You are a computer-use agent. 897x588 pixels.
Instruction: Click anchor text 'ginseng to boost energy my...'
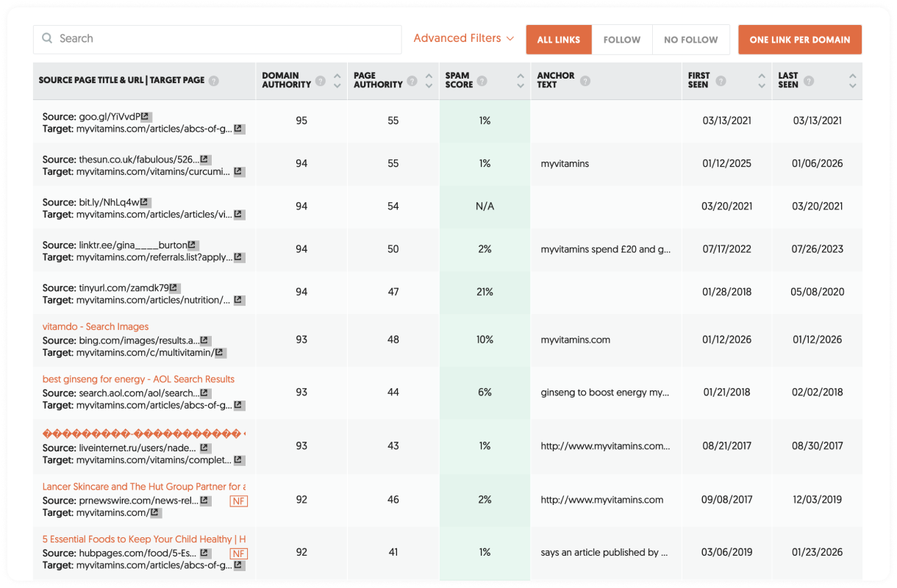(x=605, y=392)
